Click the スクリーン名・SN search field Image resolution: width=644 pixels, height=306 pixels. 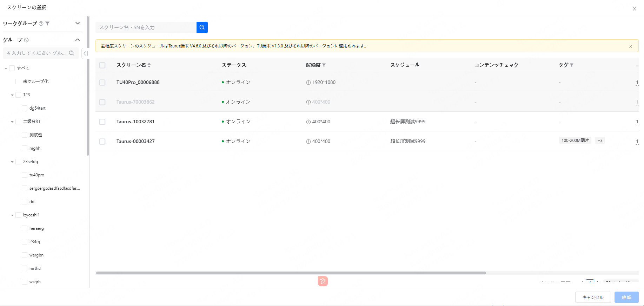[x=146, y=27]
